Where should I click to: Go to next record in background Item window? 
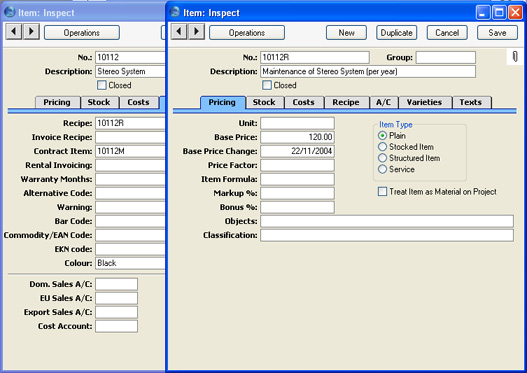click(31, 32)
